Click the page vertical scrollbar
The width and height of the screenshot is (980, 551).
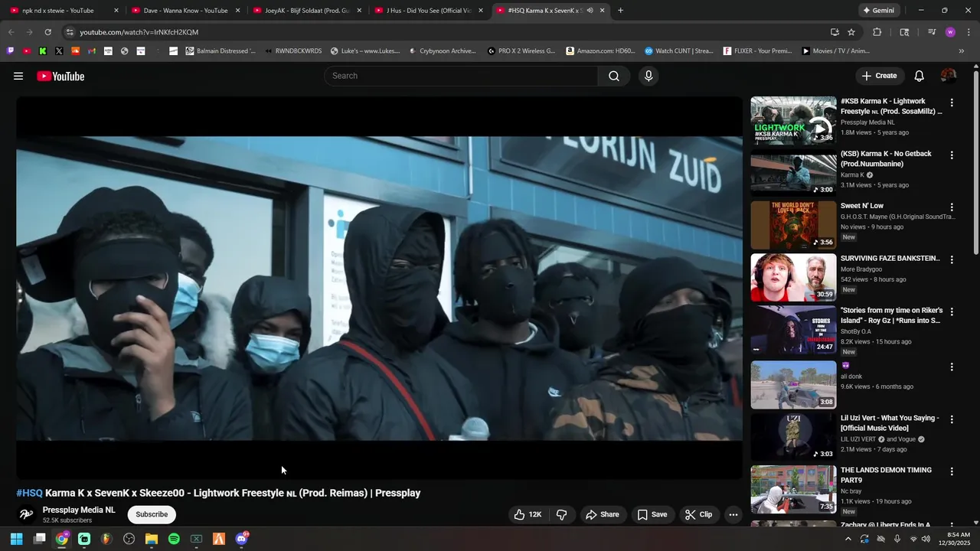[976, 162]
